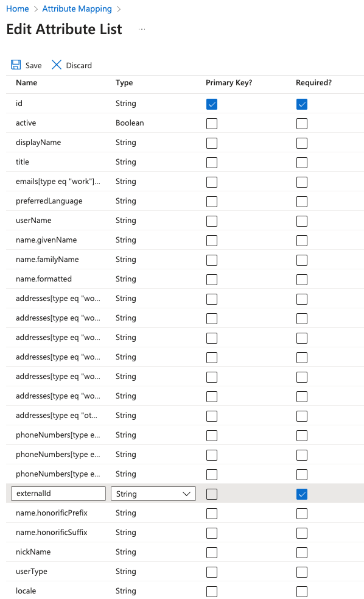Click the Save disk icon
The image size is (364, 599).
click(x=16, y=65)
